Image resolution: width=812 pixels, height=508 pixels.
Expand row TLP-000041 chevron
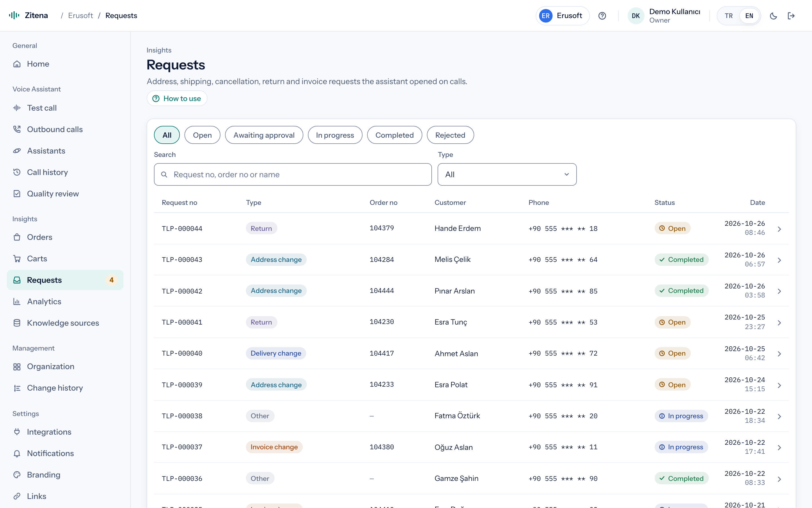coord(780,323)
